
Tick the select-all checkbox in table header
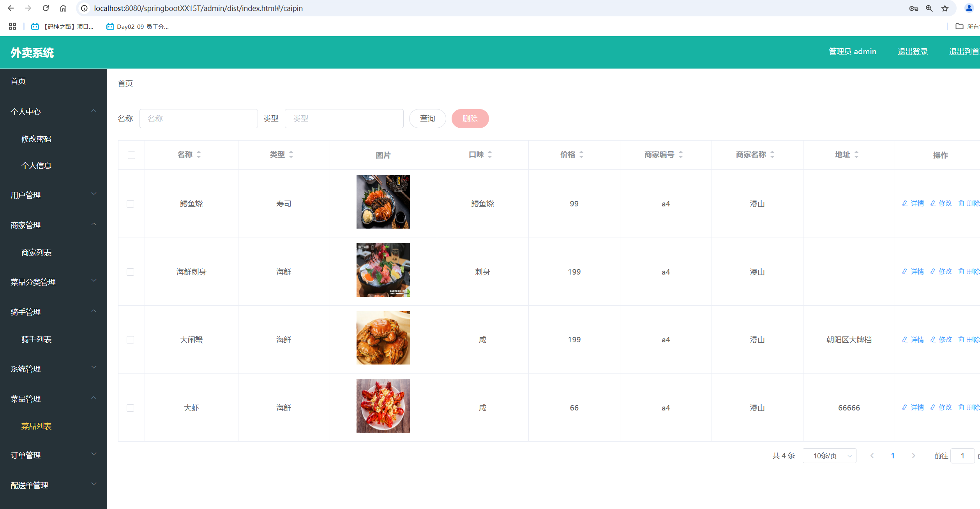point(131,155)
